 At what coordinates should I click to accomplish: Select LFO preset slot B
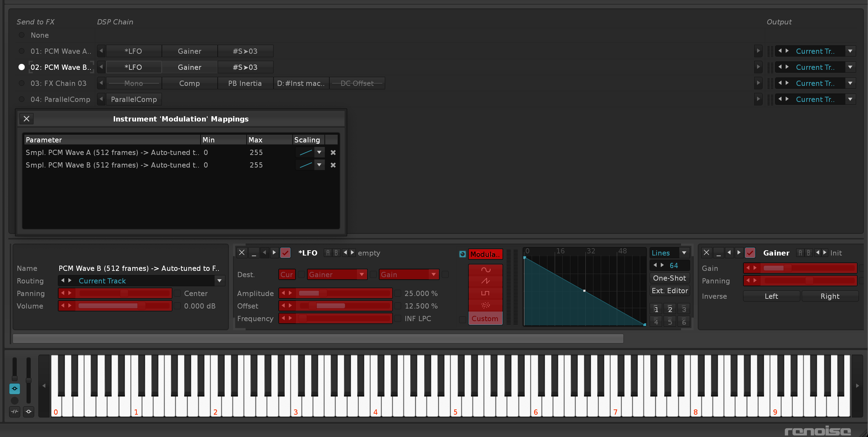336,253
